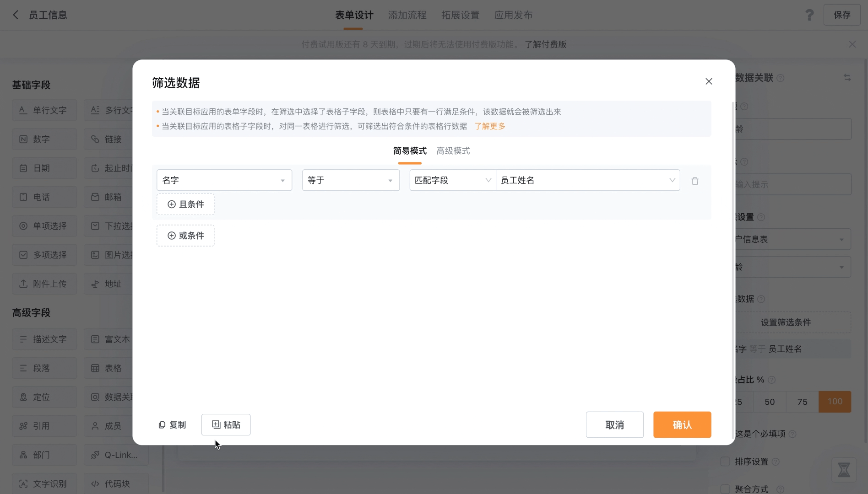Click 设置筛选条件 in the right panel

pos(793,322)
